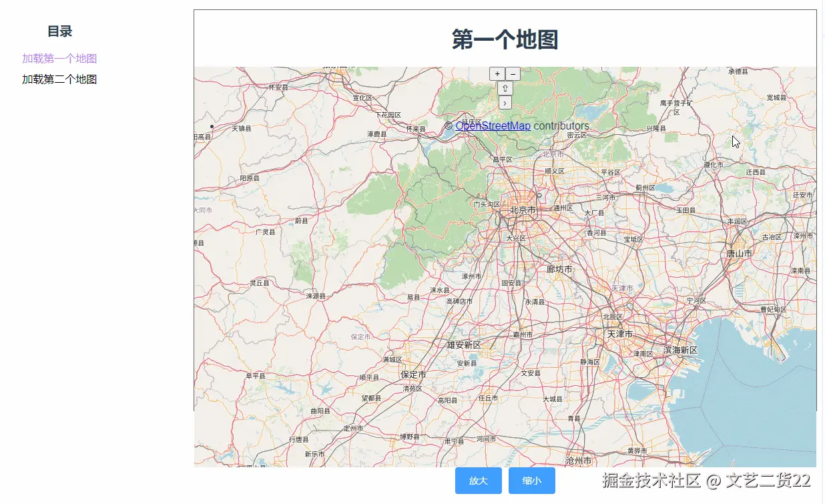Open the OpenStreetMap attribution link
This screenshot has height=504, width=825.
click(x=493, y=126)
